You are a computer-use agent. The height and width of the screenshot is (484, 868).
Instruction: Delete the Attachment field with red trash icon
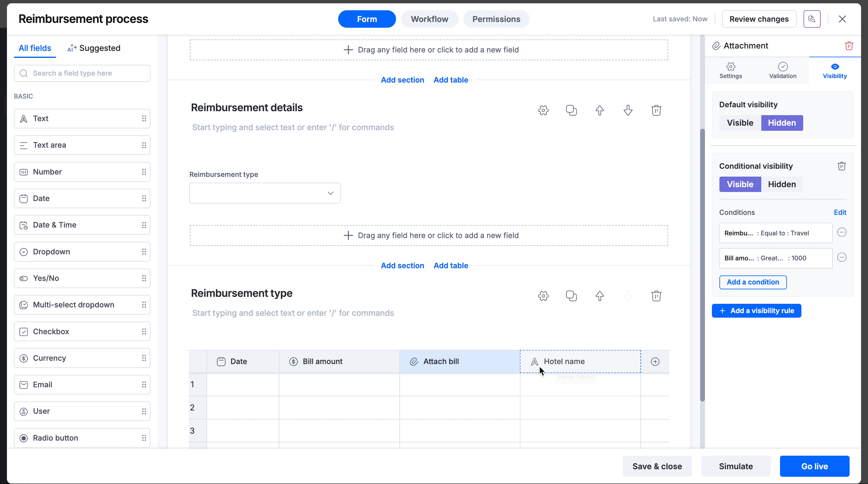[849, 46]
